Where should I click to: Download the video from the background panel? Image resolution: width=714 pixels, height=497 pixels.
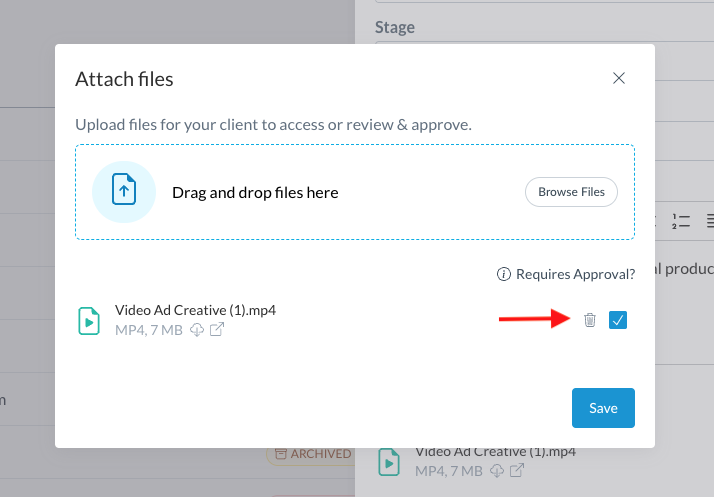tap(497, 471)
